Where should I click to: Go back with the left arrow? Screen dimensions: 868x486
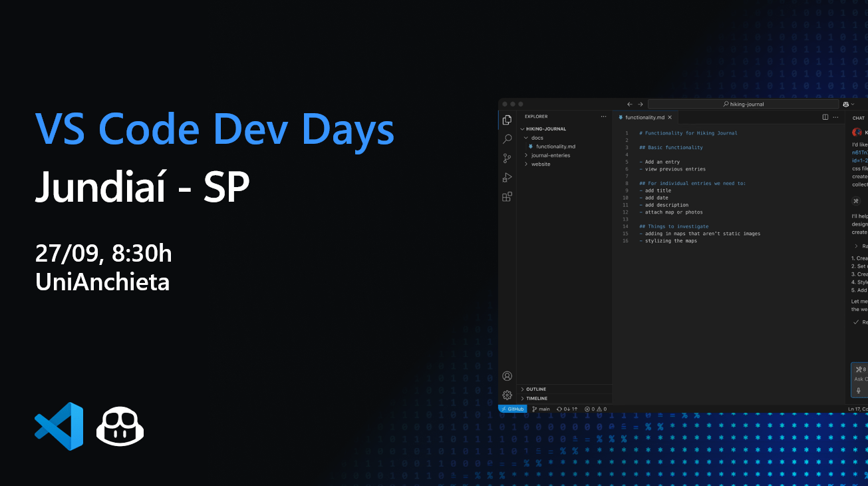point(630,105)
